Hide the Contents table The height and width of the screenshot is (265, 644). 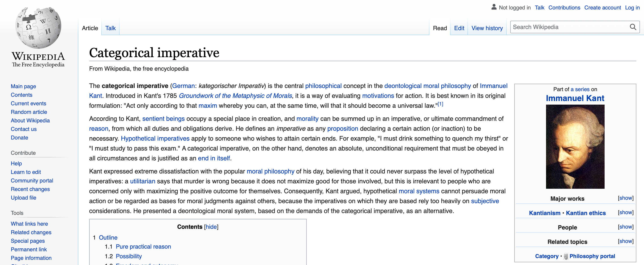click(211, 227)
